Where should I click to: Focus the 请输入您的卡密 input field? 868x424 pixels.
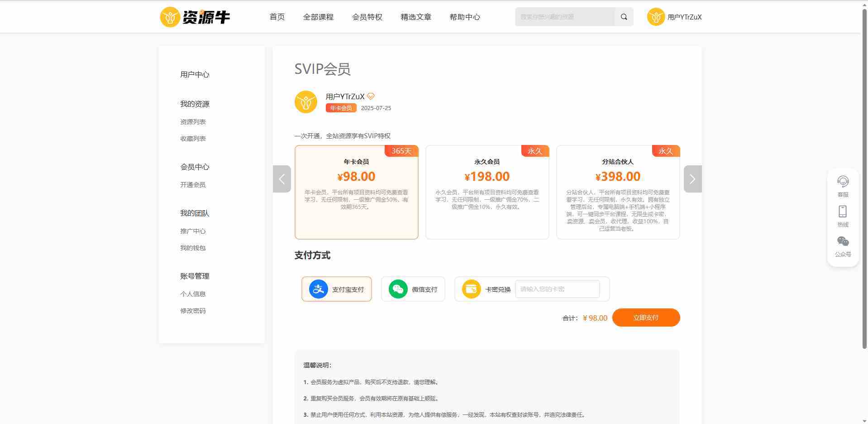(x=558, y=289)
